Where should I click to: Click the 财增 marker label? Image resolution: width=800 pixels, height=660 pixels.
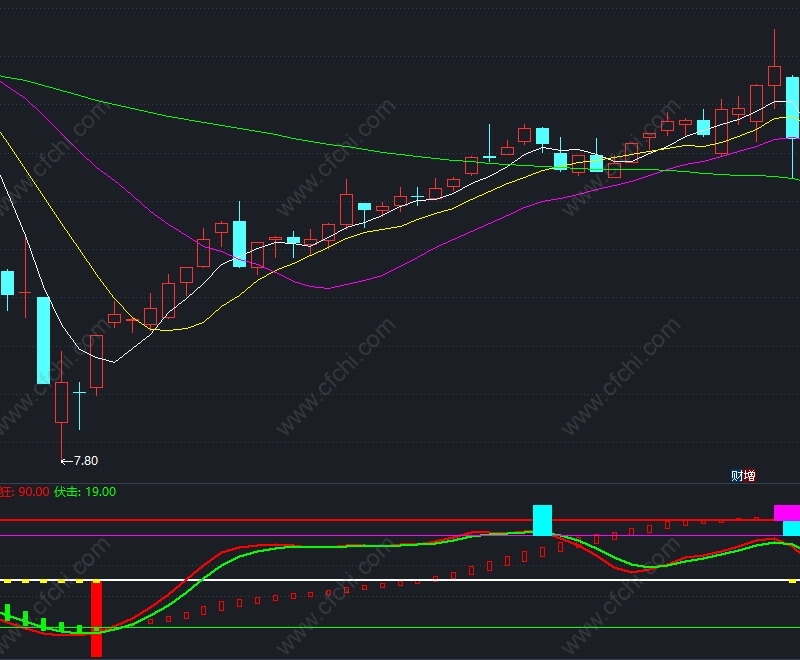pyautogui.click(x=743, y=476)
